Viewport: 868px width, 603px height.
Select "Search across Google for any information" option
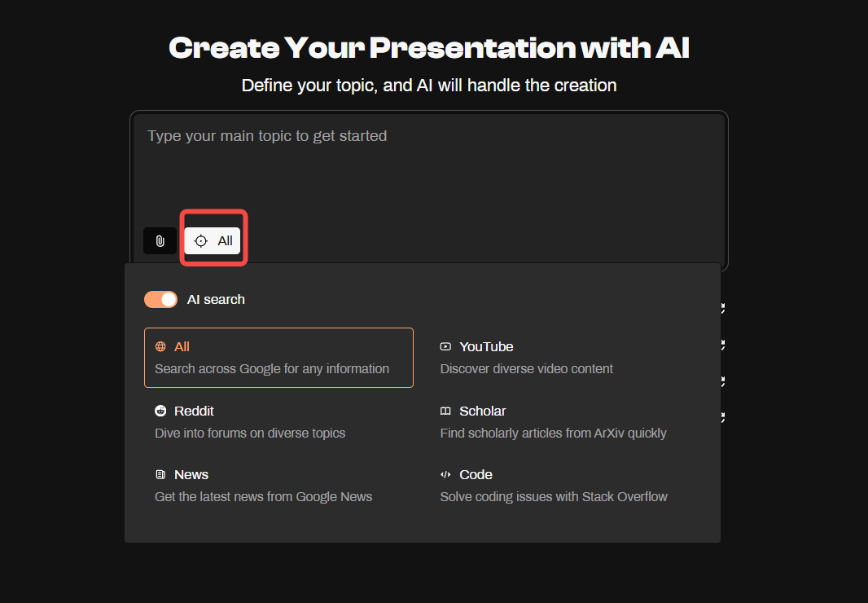point(278,358)
